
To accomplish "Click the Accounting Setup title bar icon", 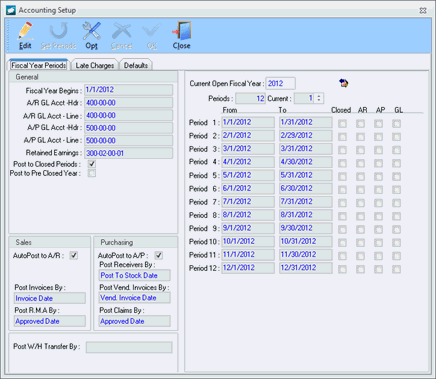I will click(x=11, y=10).
